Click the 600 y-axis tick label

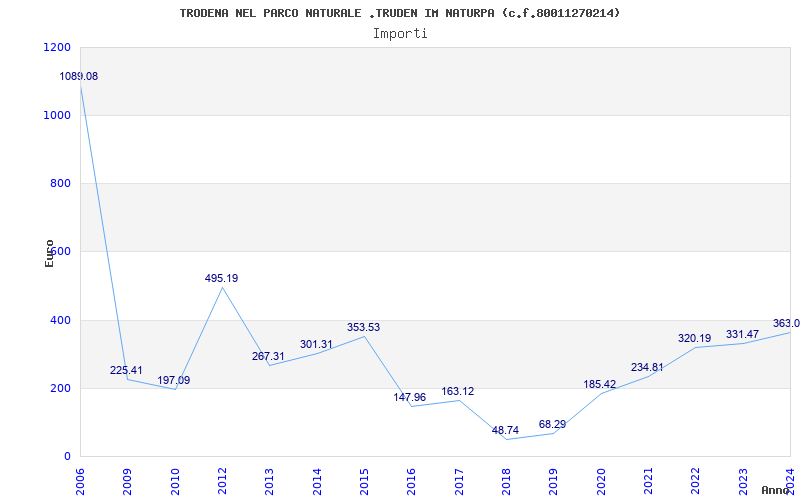tap(60, 252)
